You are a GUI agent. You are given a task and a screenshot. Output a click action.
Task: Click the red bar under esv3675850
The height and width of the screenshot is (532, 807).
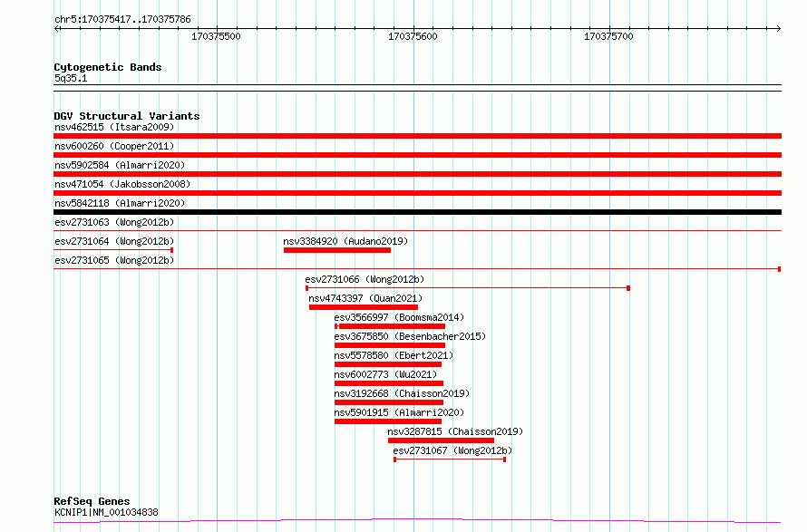click(390, 345)
